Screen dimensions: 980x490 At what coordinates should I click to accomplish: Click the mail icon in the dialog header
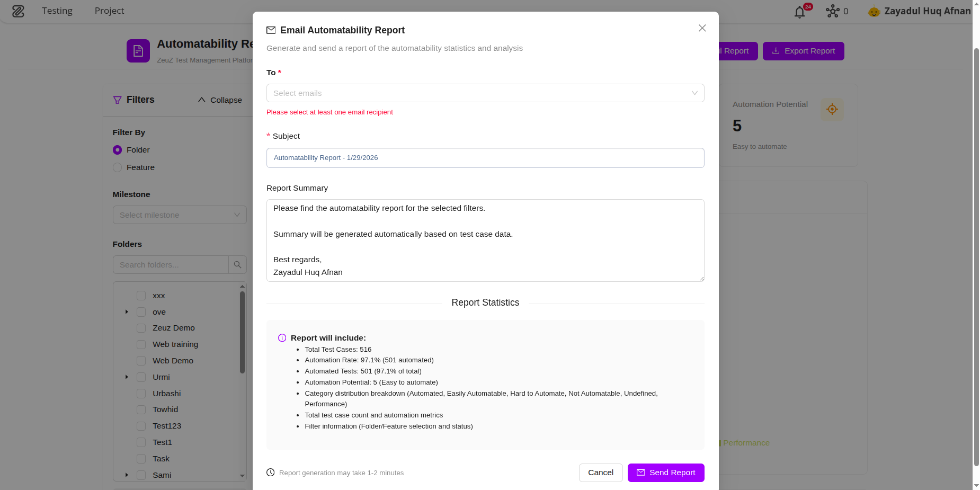coord(272,30)
